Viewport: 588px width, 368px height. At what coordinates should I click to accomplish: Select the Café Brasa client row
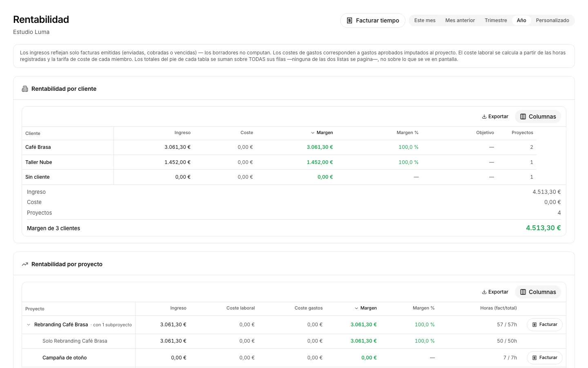coord(279,147)
